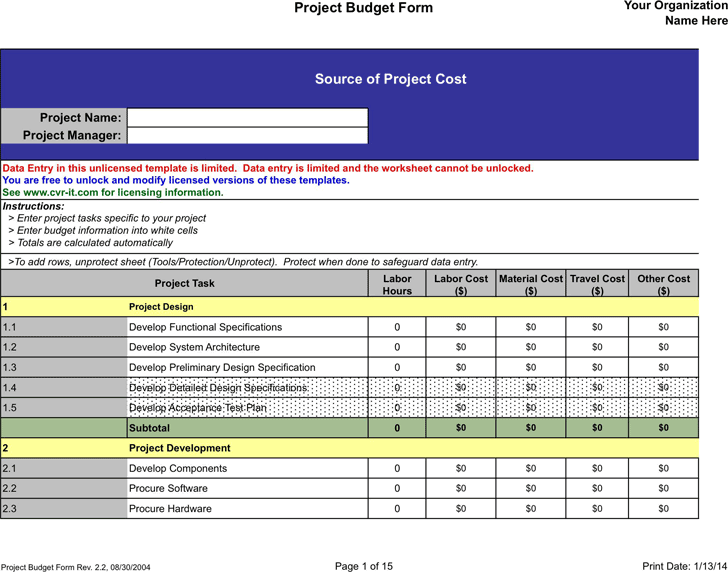
Task: Click Labor Hours cell for Develop System Architecture
Action: (397, 347)
